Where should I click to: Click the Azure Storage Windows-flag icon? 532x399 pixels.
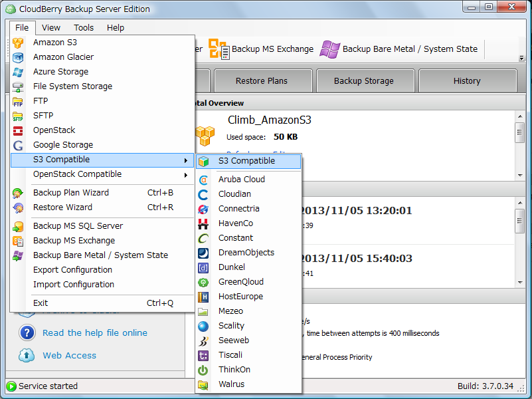click(18, 72)
